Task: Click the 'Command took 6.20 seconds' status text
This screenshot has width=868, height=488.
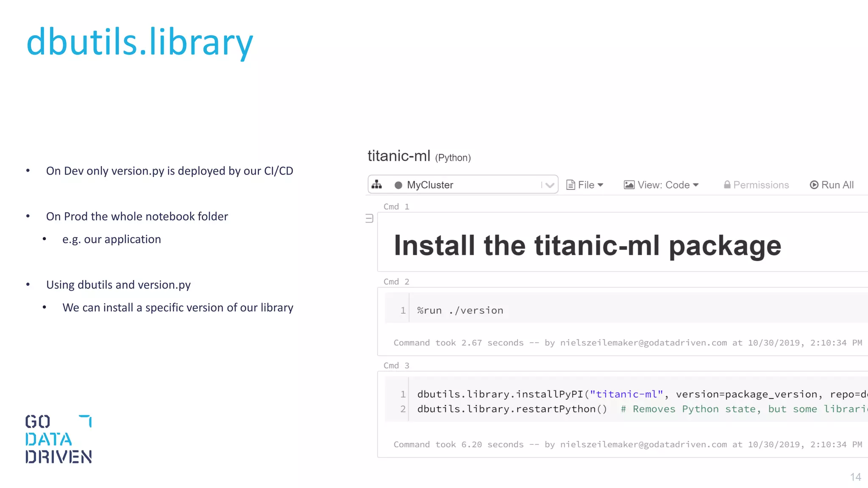Action: [x=628, y=444]
